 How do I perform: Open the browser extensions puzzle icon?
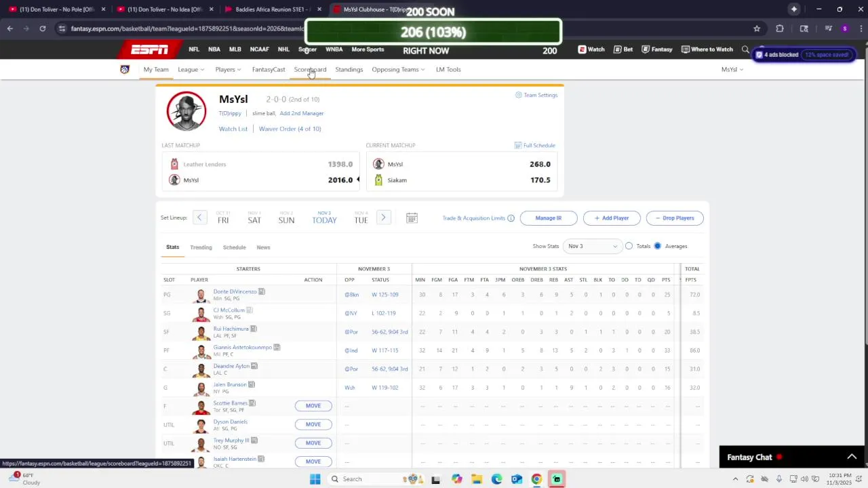coord(780,28)
